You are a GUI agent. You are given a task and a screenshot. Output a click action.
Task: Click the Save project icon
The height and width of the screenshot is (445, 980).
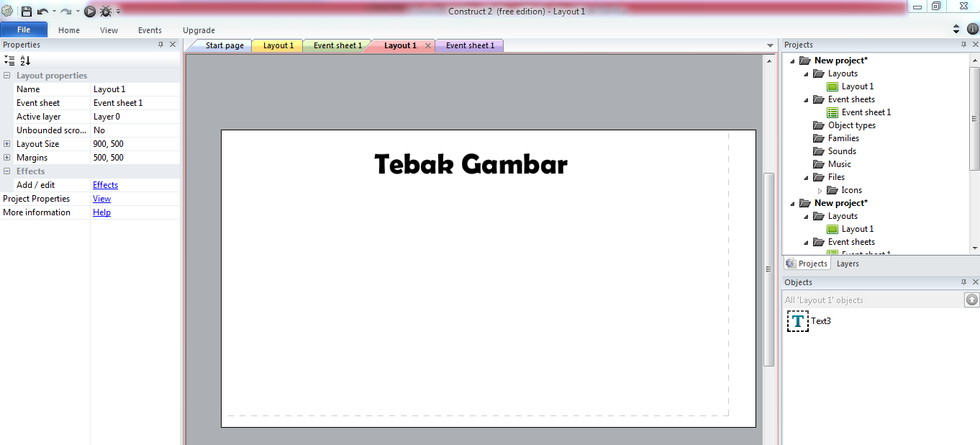27,12
